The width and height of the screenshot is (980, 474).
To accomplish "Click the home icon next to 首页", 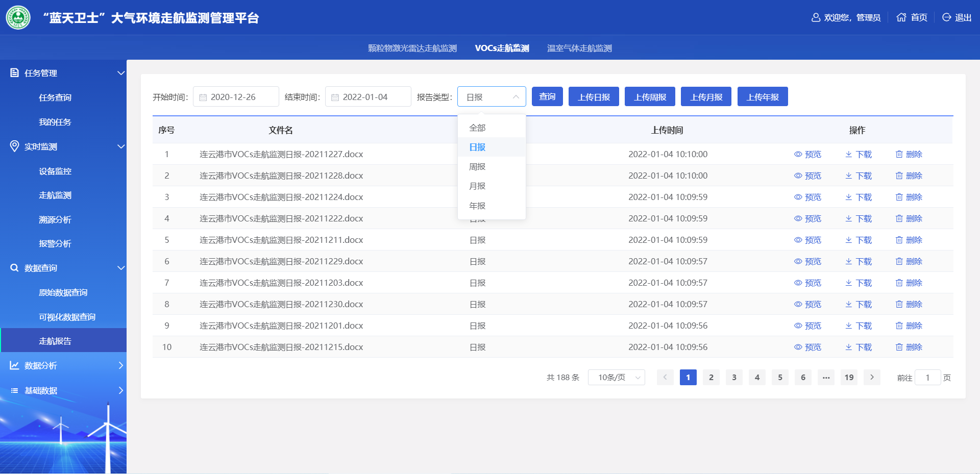I will click(901, 17).
